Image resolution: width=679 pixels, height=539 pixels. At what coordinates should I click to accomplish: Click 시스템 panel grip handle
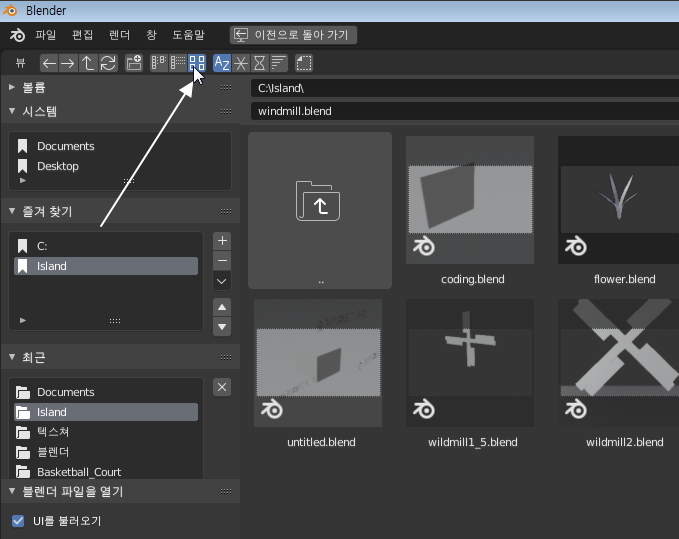click(x=226, y=111)
